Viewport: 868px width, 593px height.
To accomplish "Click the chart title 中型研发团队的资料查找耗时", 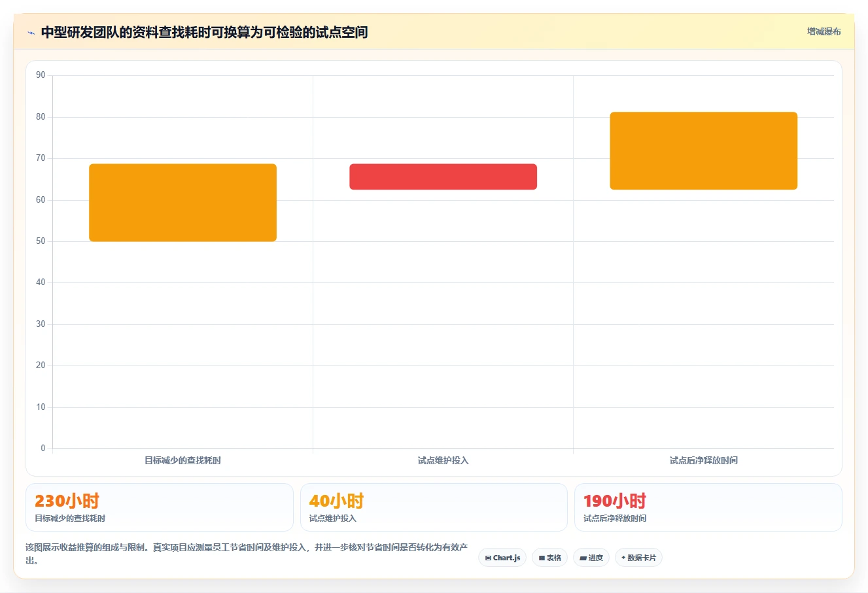I will [x=204, y=32].
